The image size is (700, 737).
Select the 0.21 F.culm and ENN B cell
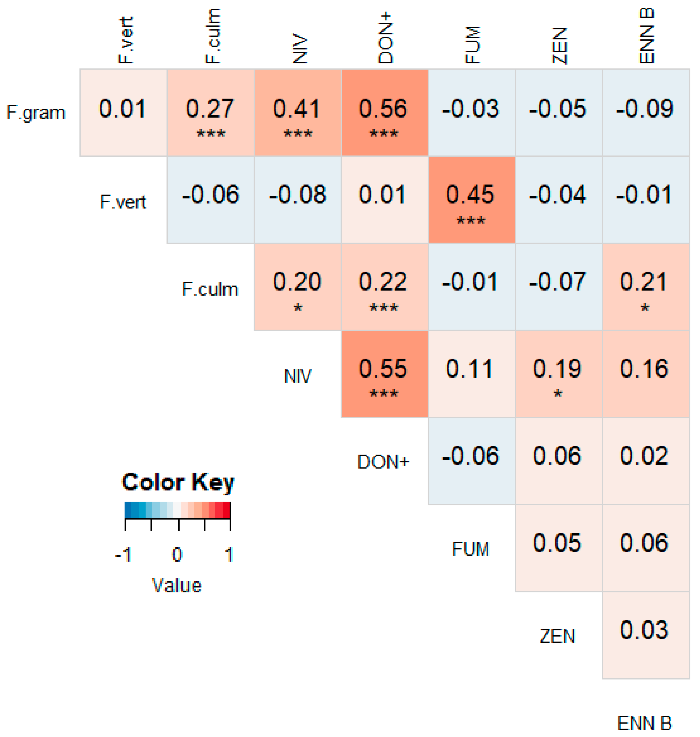click(x=645, y=286)
